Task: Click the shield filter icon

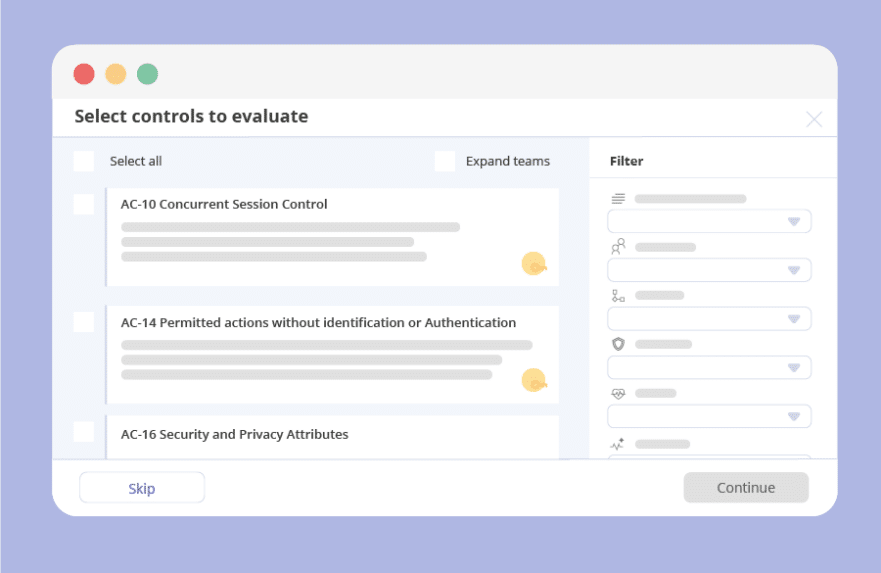Action: pyautogui.click(x=618, y=344)
